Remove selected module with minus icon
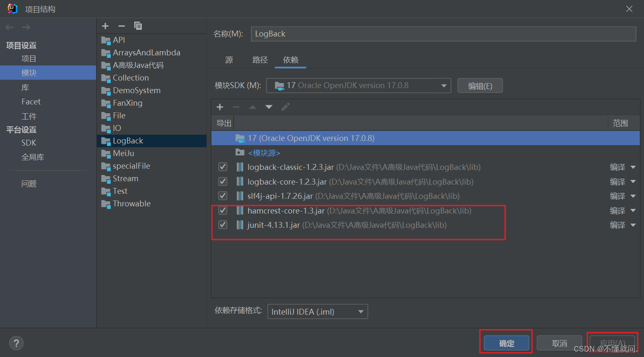 [122, 26]
